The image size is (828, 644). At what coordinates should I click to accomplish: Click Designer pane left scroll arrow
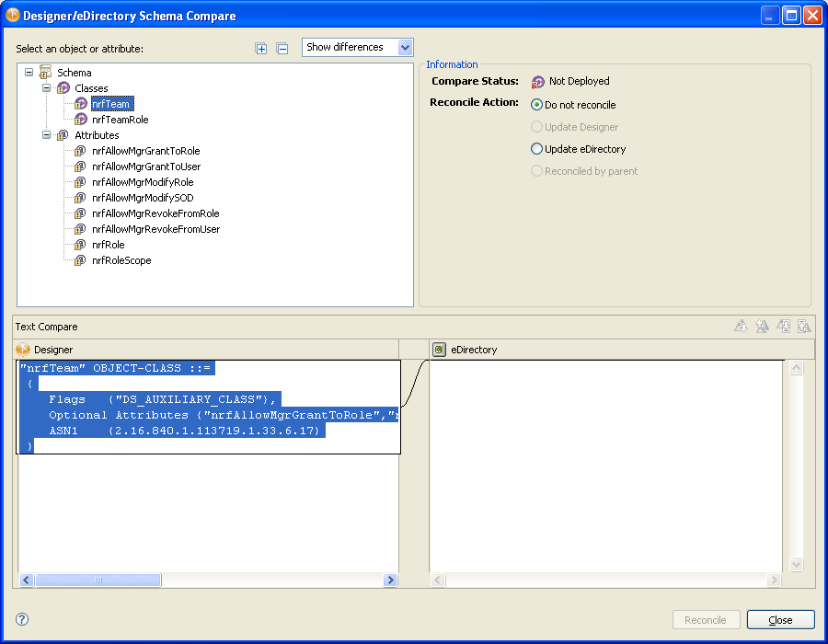pyautogui.click(x=27, y=581)
